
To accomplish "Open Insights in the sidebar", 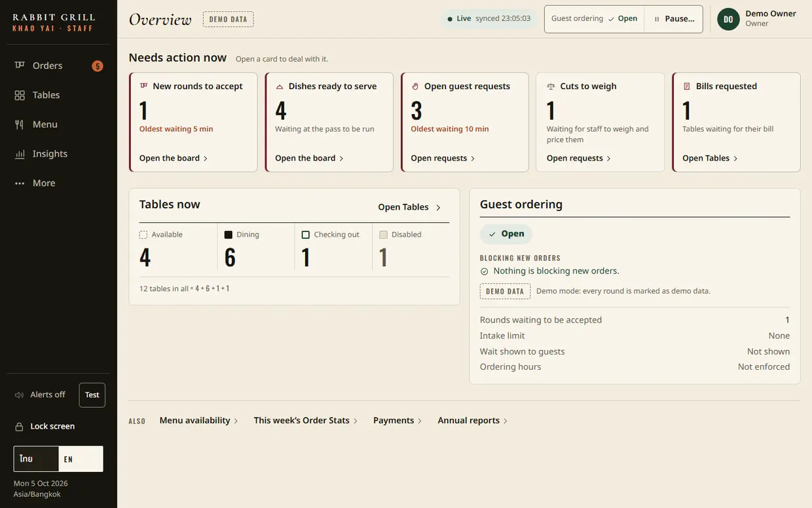I will pyautogui.click(x=58, y=154).
